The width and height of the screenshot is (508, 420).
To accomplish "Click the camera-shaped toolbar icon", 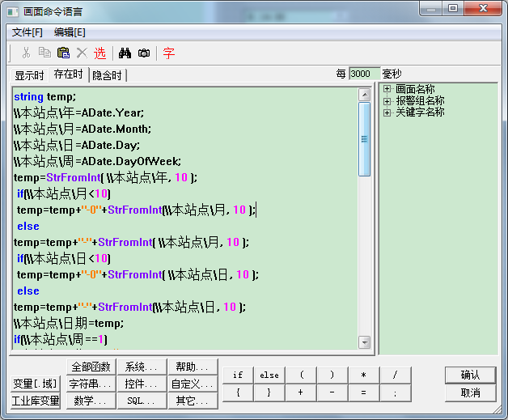I will (x=144, y=53).
